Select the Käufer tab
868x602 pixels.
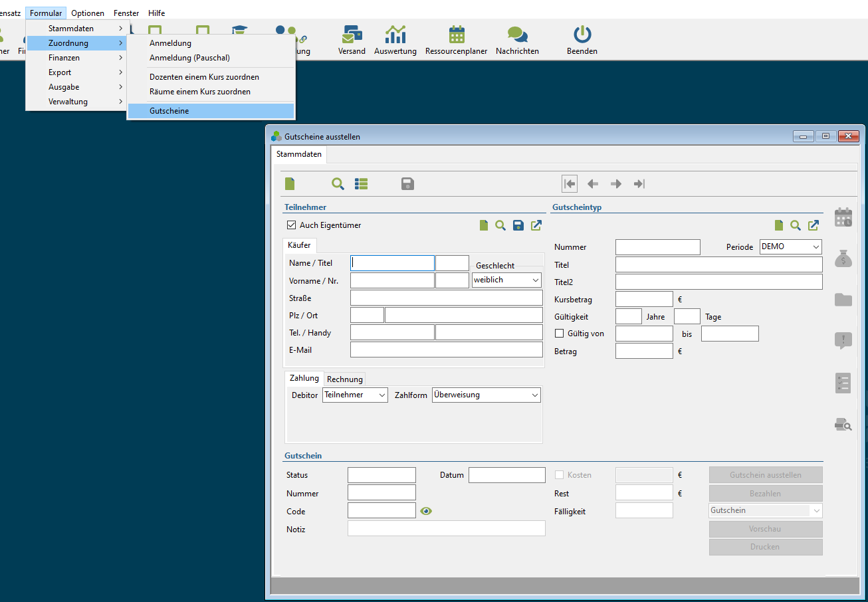point(300,245)
